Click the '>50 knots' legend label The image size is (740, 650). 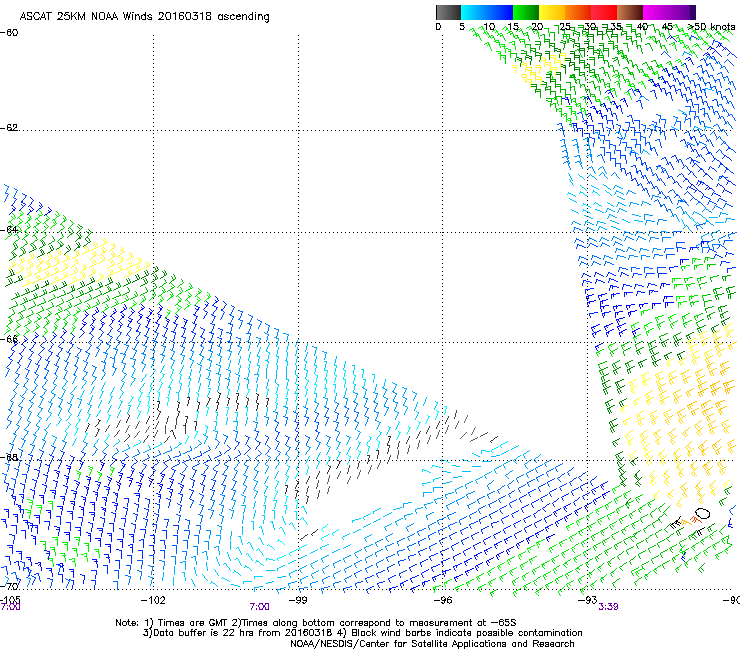click(711, 26)
